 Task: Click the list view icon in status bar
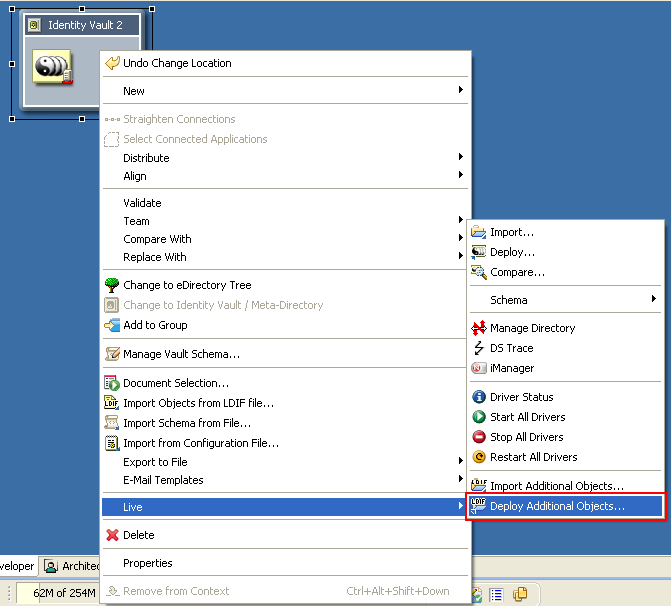pyautogui.click(x=496, y=595)
